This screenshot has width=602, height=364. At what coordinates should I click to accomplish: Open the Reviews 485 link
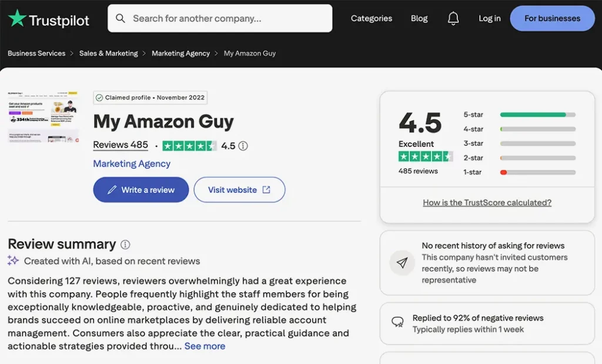pos(120,145)
